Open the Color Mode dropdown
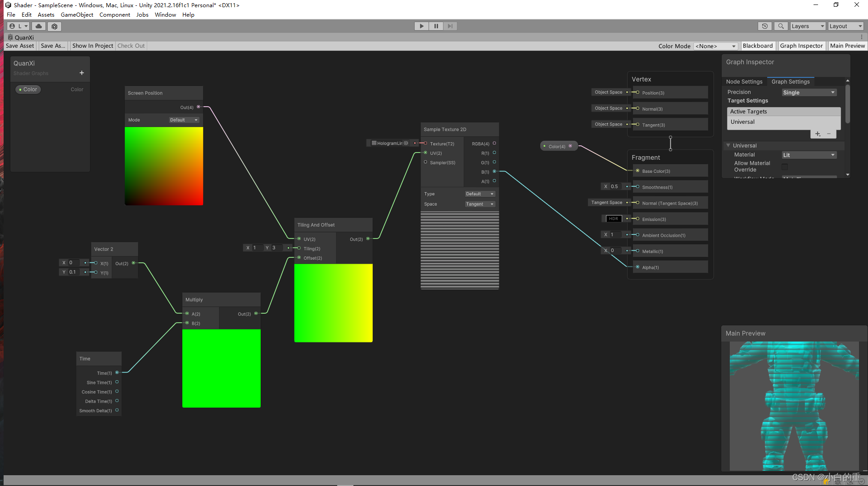 coord(715,46)
